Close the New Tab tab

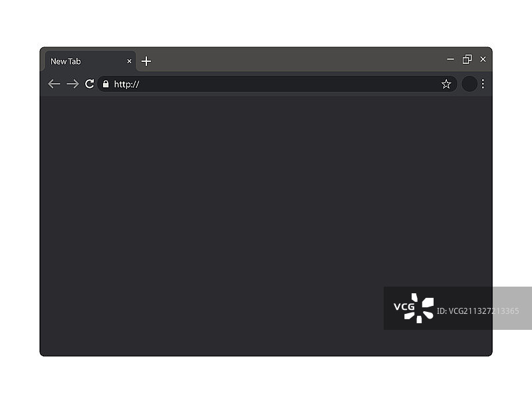pos(129,61)
